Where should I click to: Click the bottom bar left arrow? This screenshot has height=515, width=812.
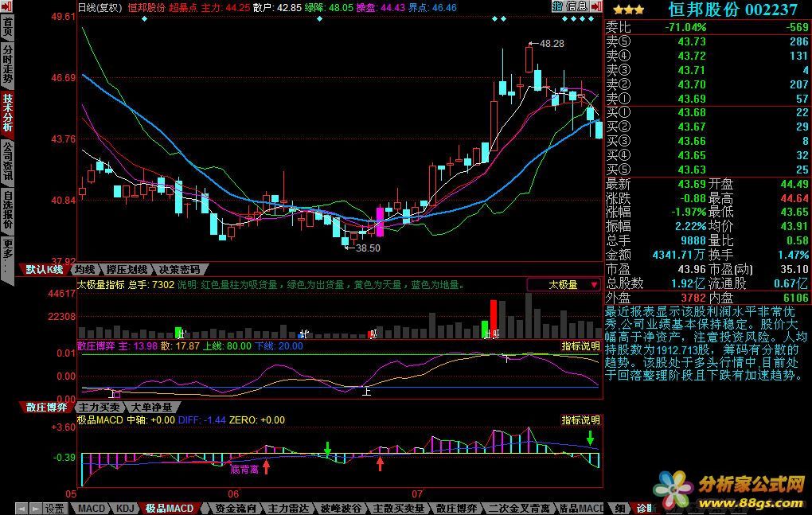click(21, 509)
